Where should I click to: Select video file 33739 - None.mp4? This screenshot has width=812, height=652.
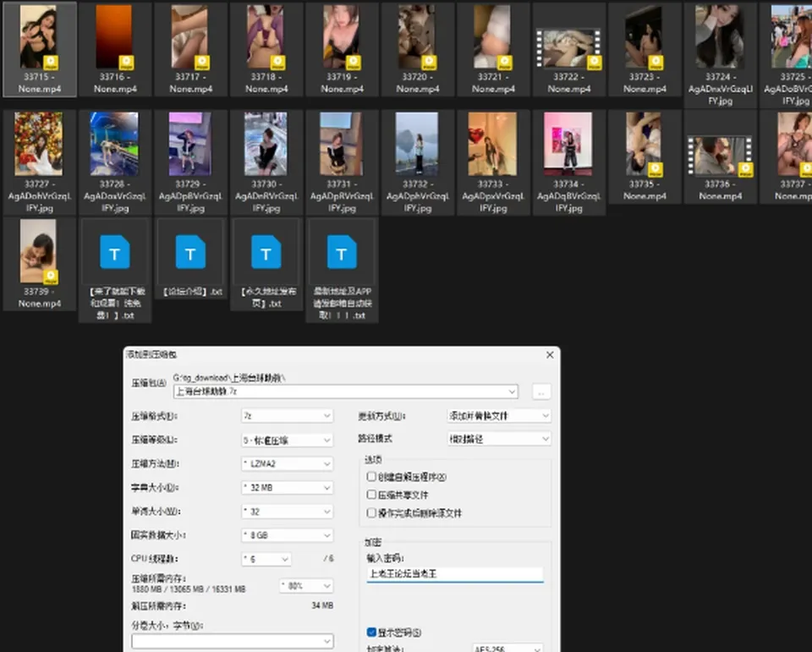click(40, 264)
